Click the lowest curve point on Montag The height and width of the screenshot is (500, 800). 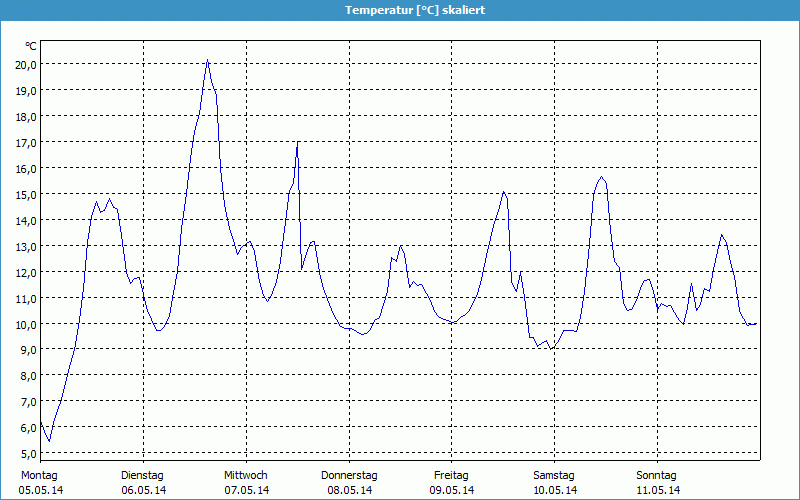click(x=49, y=441)
